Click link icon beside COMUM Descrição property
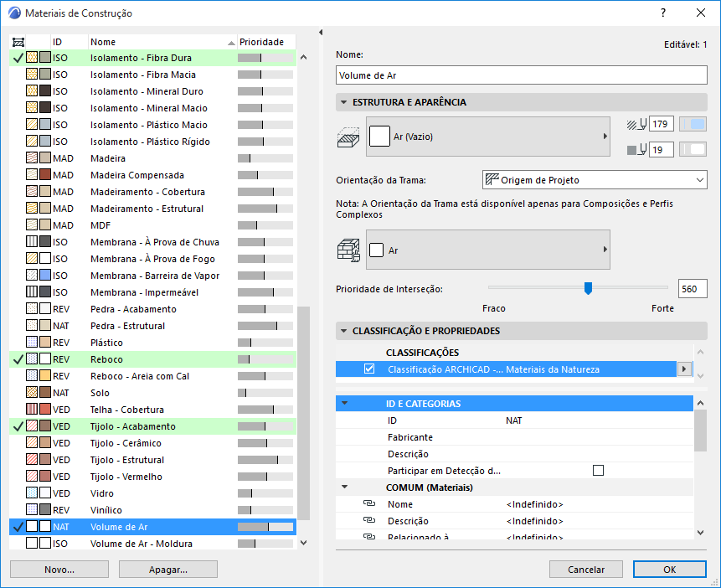Viewport: 721px width, 588px height. point(369,520)
